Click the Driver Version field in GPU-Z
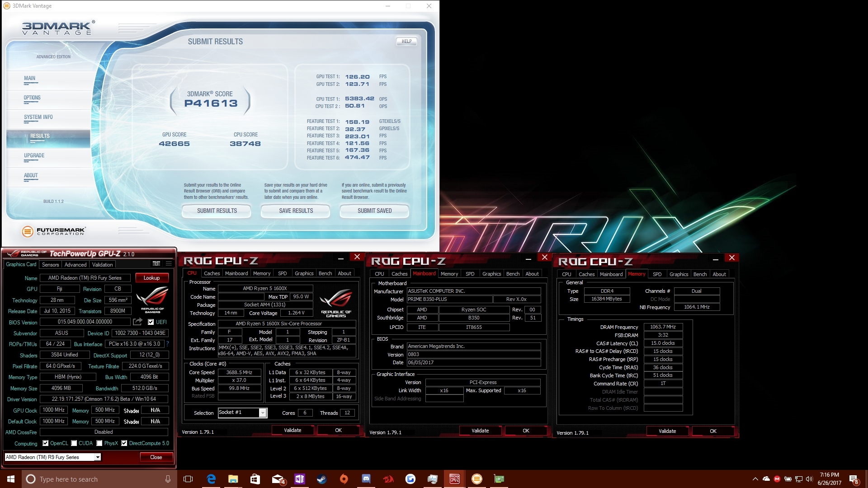Screen dimensions: 868x488 [x=104, y=399]
